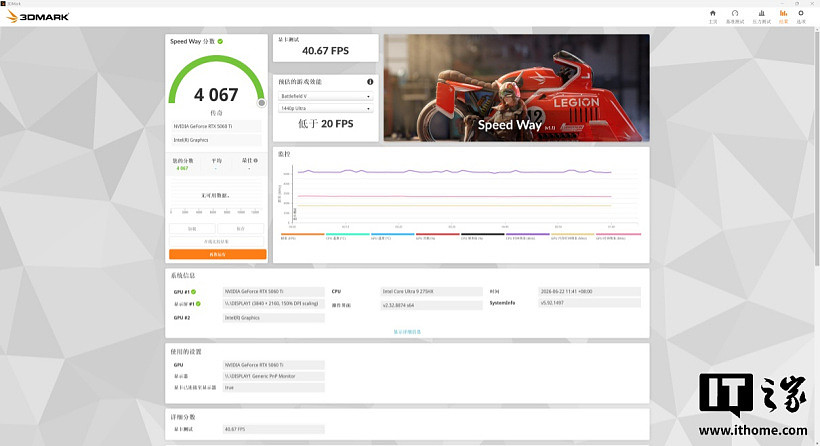Click the orange button at the bottom of the score panel
820x446 pixels.
coord(218,254)
